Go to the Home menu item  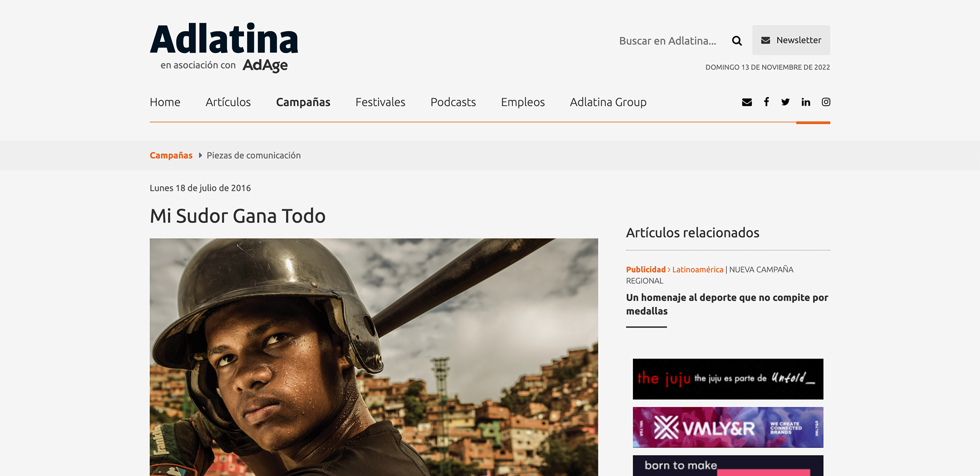165,102
